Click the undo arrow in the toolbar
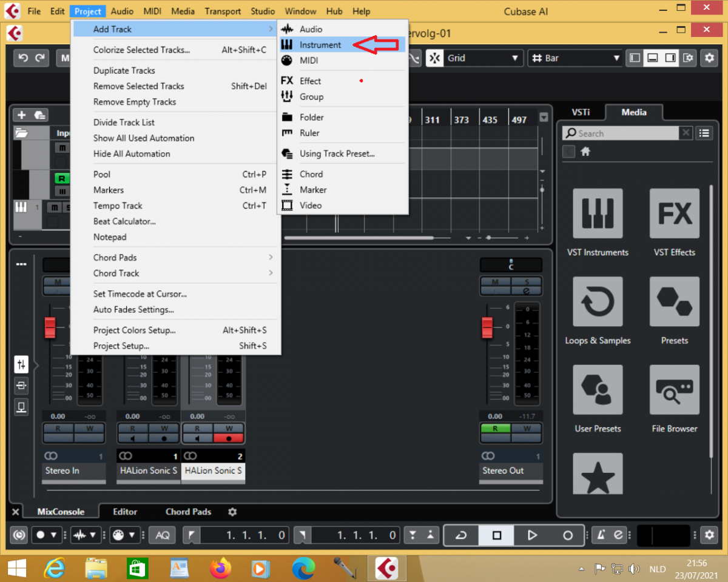The image size is (728, 582). (23, 58)
